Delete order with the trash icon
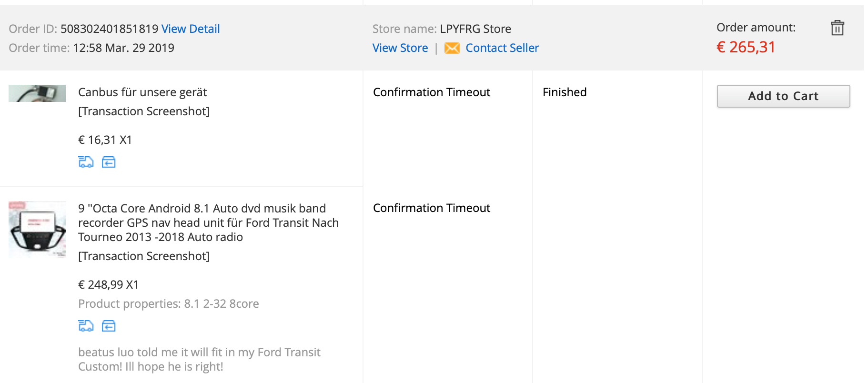Viewport: 868px width, 383px height. [837, 28]
